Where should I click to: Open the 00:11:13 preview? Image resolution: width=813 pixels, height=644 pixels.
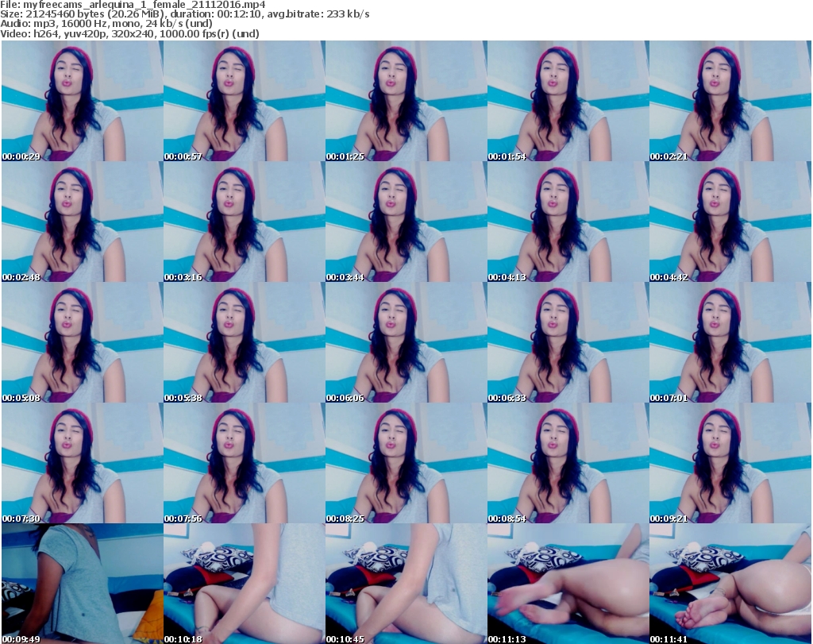coord(568,584)
